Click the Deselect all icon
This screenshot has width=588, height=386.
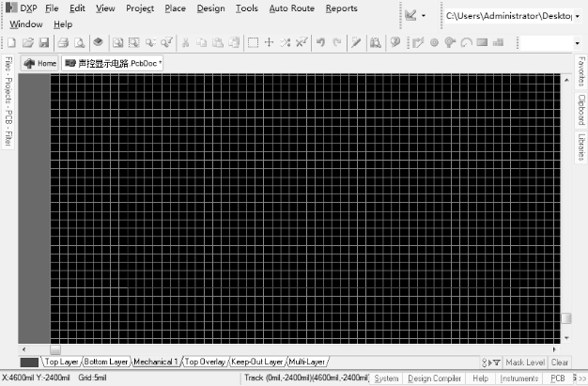(285, 42)
